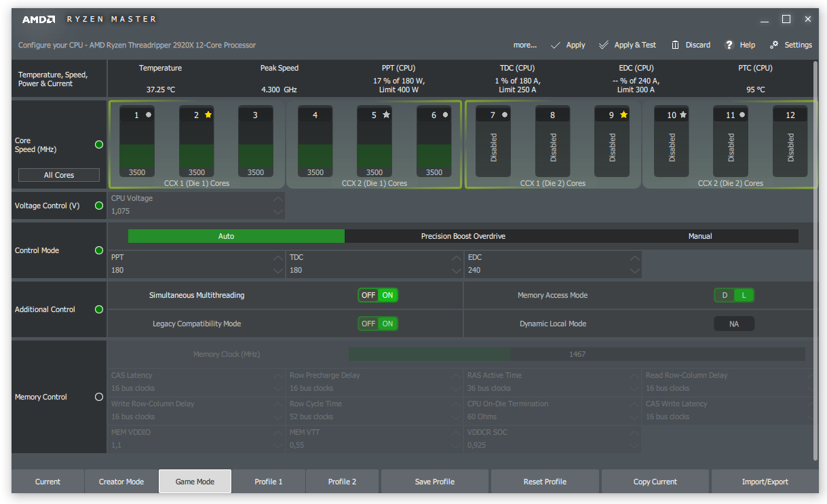Click the vertical scrollbar on the right

click(x=816, y=262)
